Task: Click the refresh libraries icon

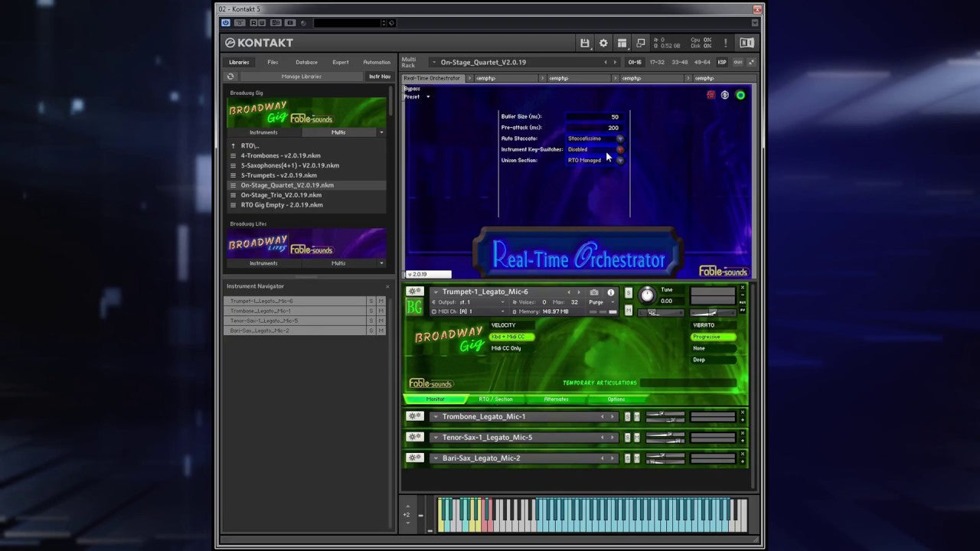Action: (230, 77)
